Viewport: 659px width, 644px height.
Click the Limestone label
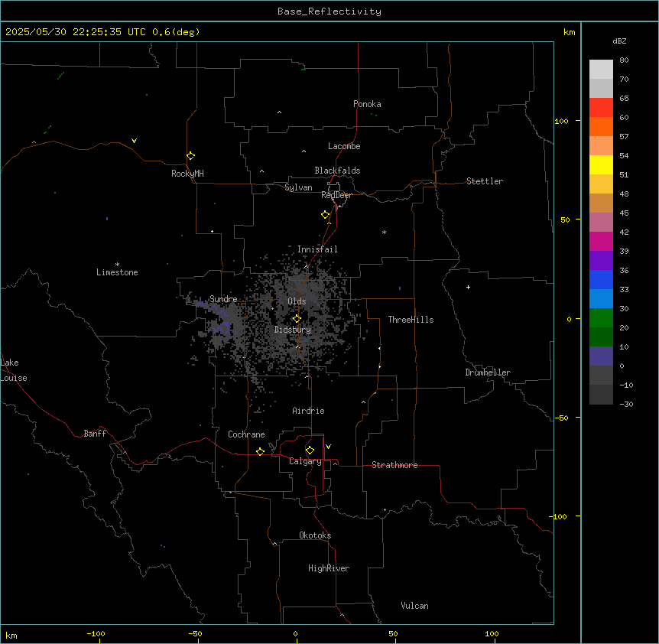point(117,272)
